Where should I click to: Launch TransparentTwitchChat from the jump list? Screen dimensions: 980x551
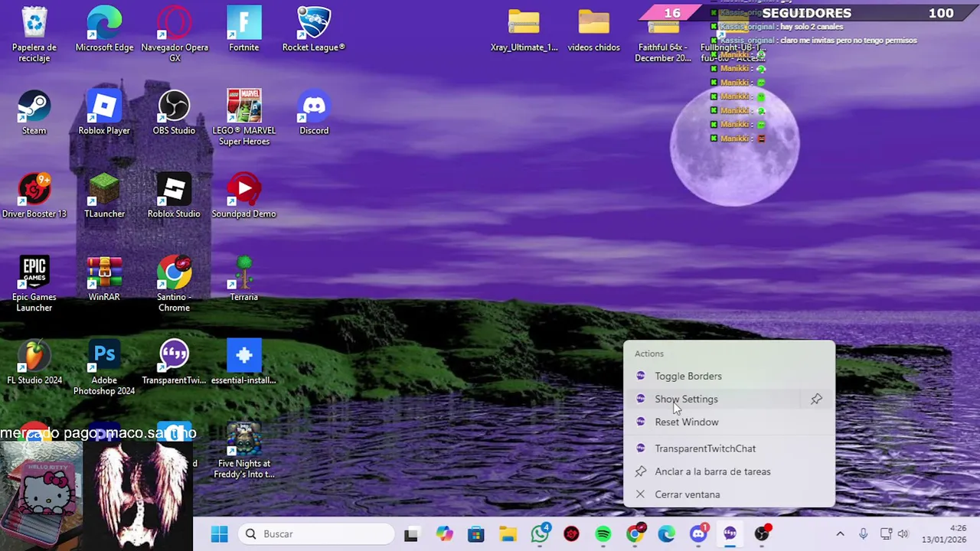pyautogui.click(x=729, y=448)
